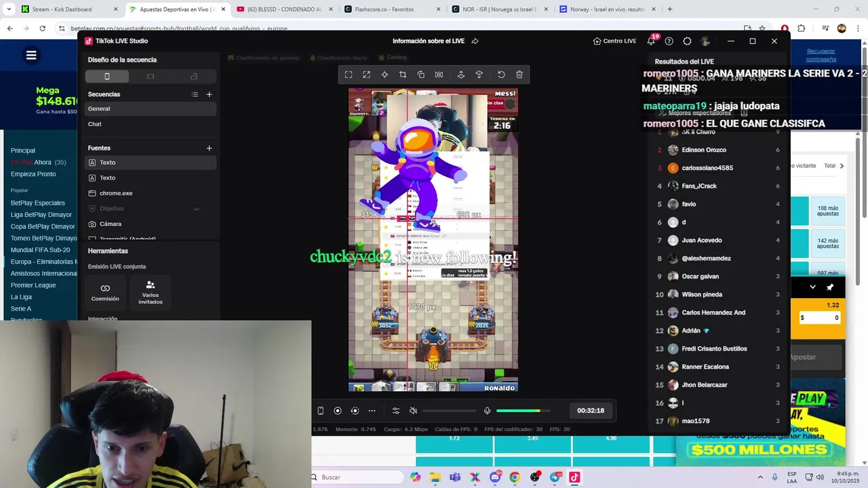Open the OBS Studio icon in the taskbar
This screenshot has height=488, width=868.
(x=535, y=477)
